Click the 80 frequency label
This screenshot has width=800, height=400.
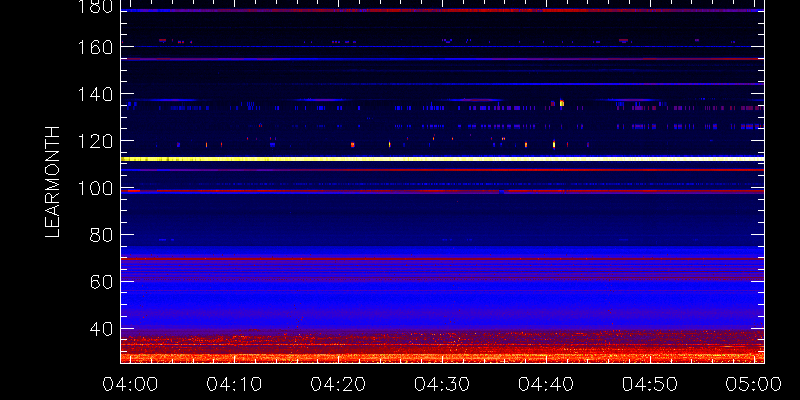tap(101, 235)
